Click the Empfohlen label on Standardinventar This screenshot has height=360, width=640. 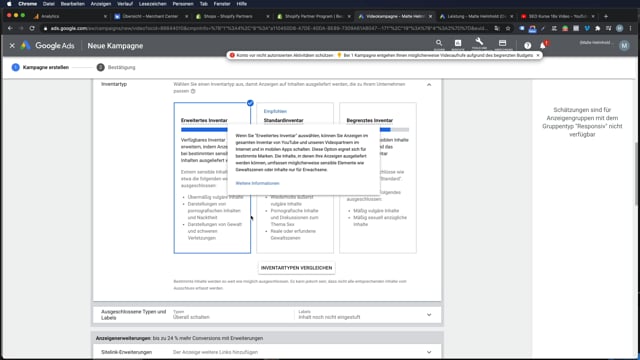click(275, 111)
